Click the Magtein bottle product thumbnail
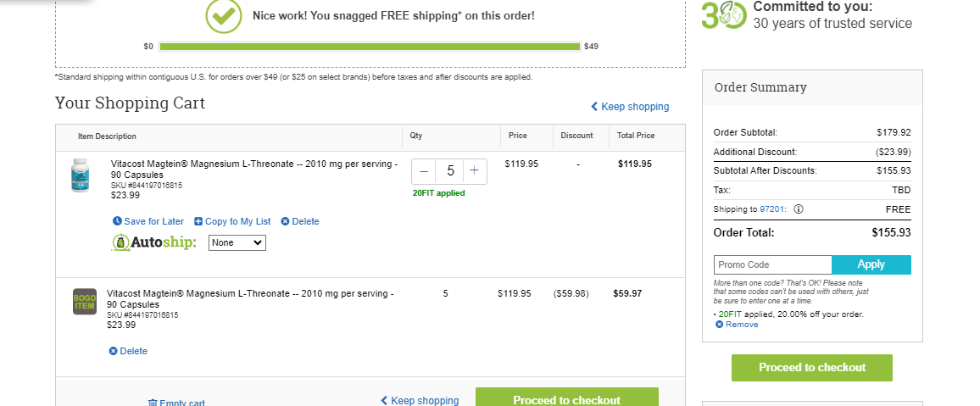Screen dimensions: 980x406 click(x=80, y=175)
